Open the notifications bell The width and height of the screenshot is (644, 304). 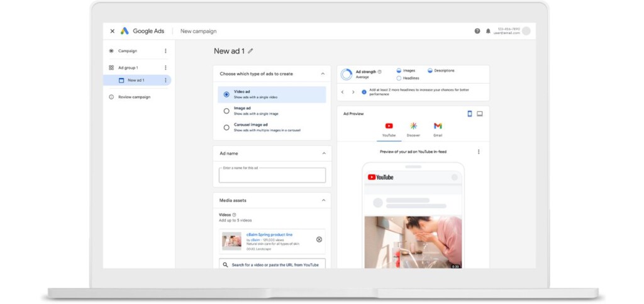488,31
